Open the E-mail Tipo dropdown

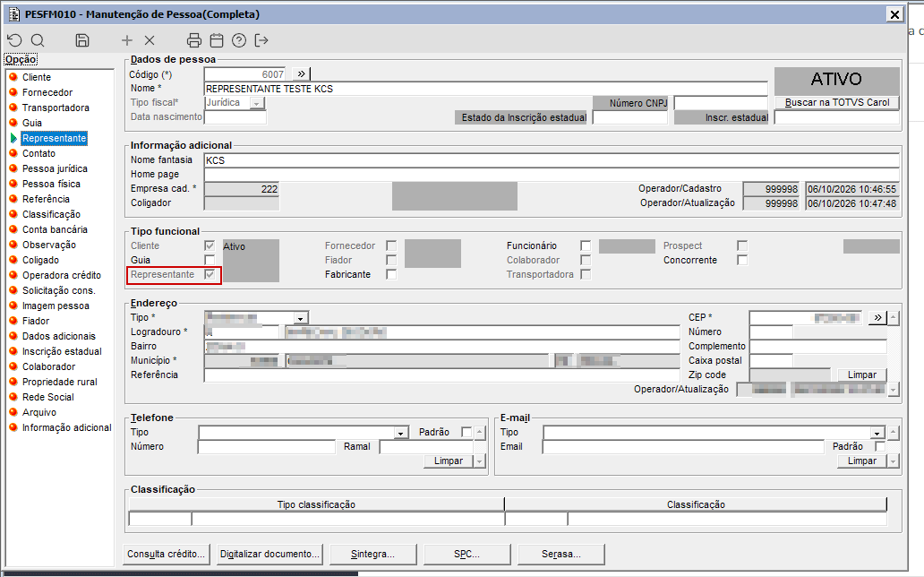click(x=878, y=433)
